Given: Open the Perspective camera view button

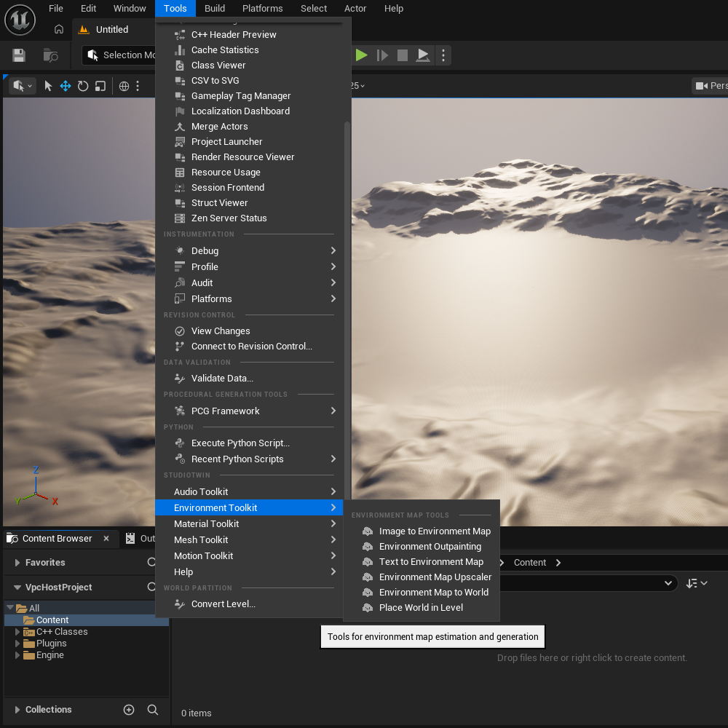Looking at the screenshot, I should (x=710, y=85).
